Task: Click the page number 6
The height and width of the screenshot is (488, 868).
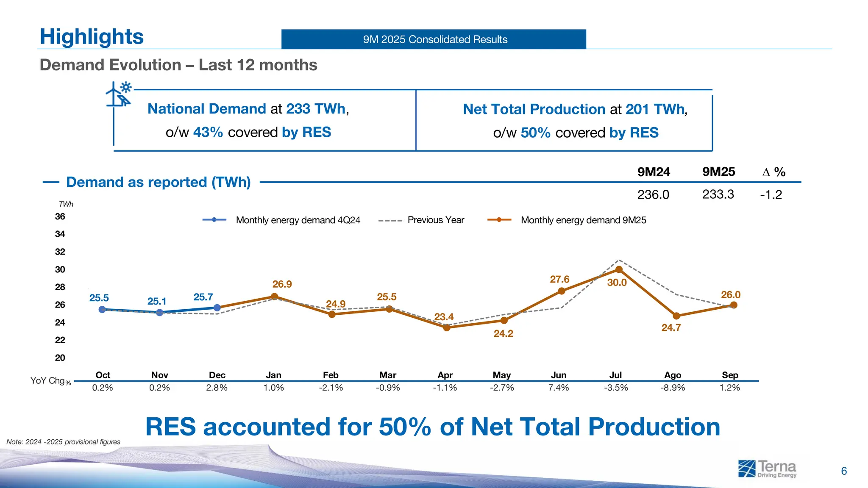Action: point(843,471)
